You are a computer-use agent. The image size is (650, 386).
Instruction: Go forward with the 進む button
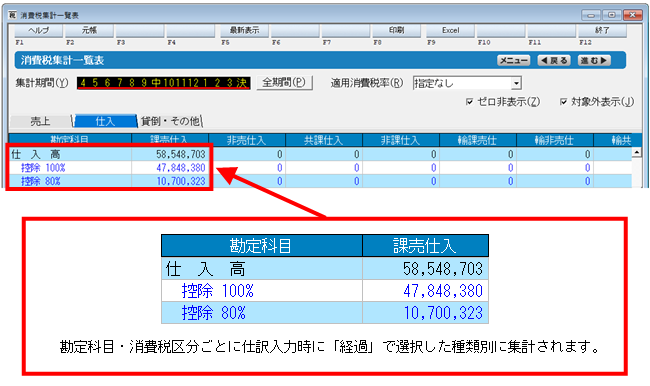[x=594, y=61]
